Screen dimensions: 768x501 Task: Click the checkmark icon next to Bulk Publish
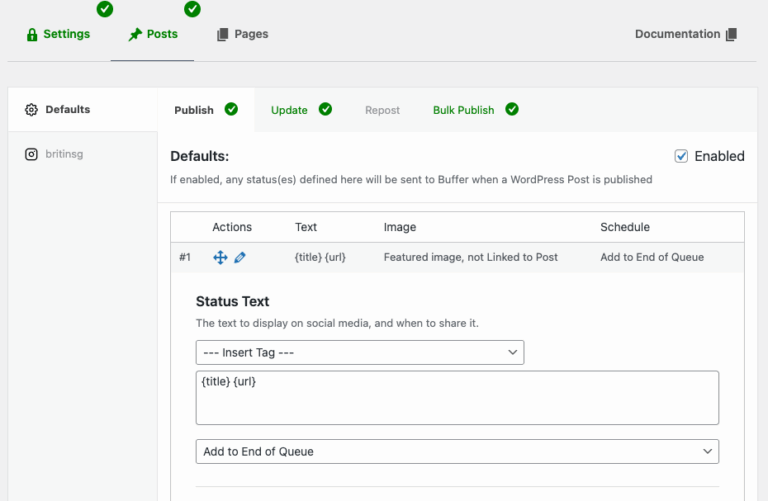(x=512, y=109)
